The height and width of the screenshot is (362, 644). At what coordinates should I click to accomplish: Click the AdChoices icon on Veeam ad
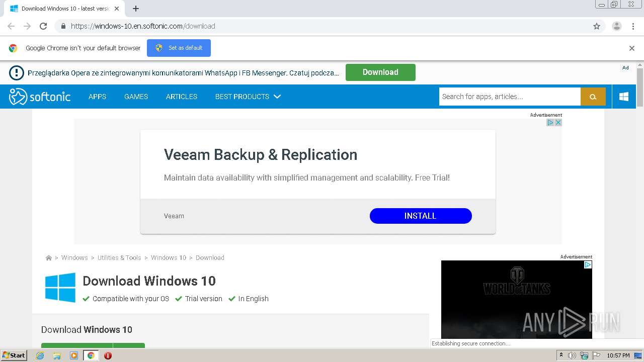point(550,123)
